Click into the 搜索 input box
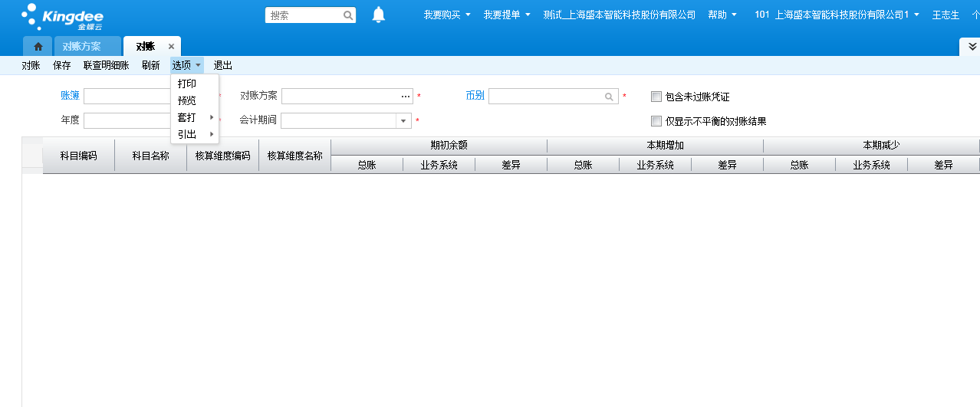Screen dimensions: 980x407 (304, 15)
